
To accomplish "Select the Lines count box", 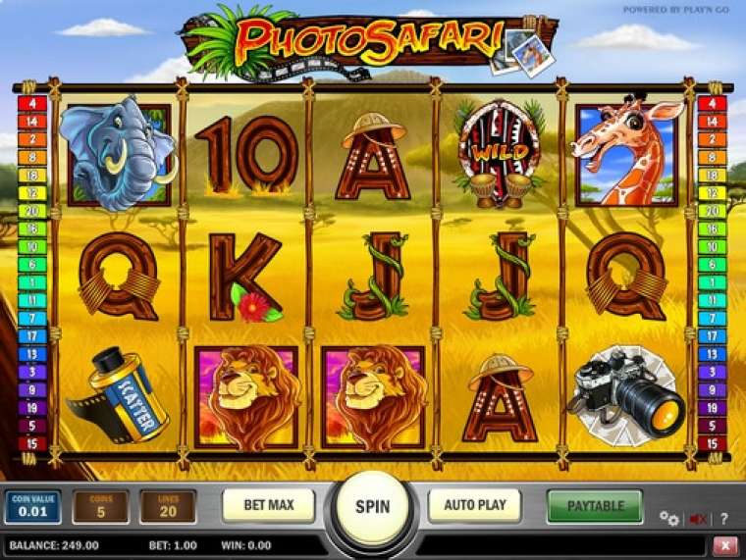I will (168, 507).
